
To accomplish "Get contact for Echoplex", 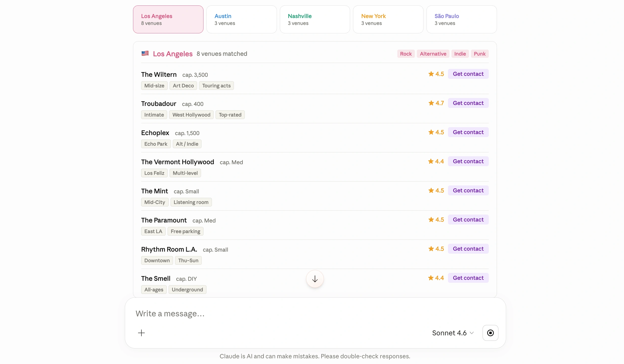I will (468, 132).
